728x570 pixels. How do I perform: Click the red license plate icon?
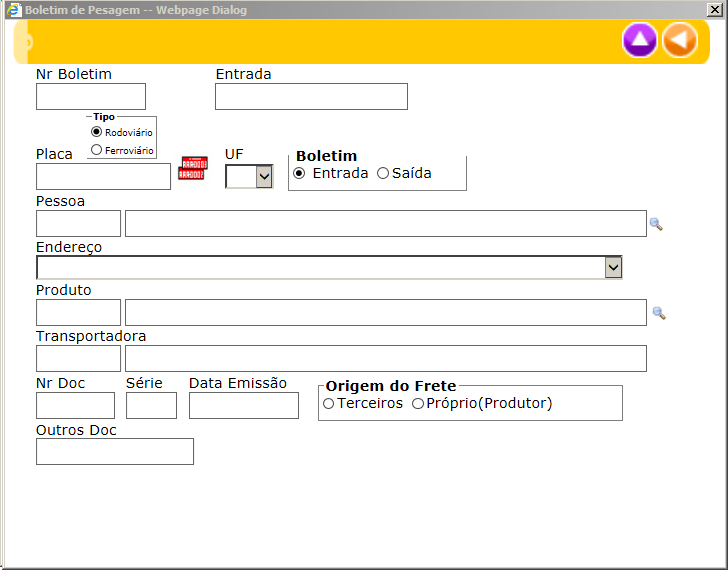tap(192, 168)
